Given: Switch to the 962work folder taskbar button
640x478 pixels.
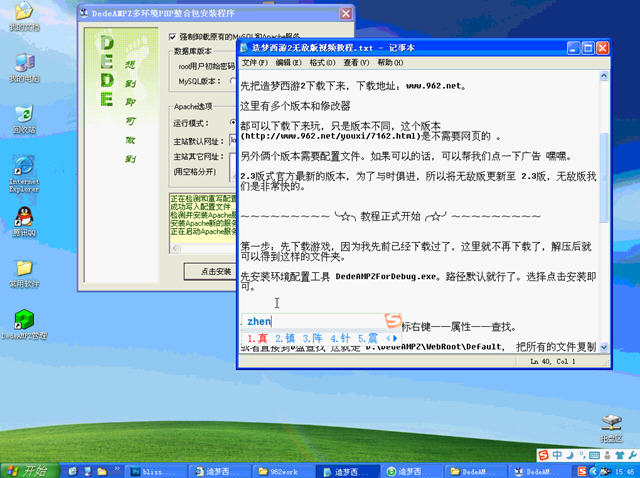Looking at the screenshot, I should coord(284,471).
